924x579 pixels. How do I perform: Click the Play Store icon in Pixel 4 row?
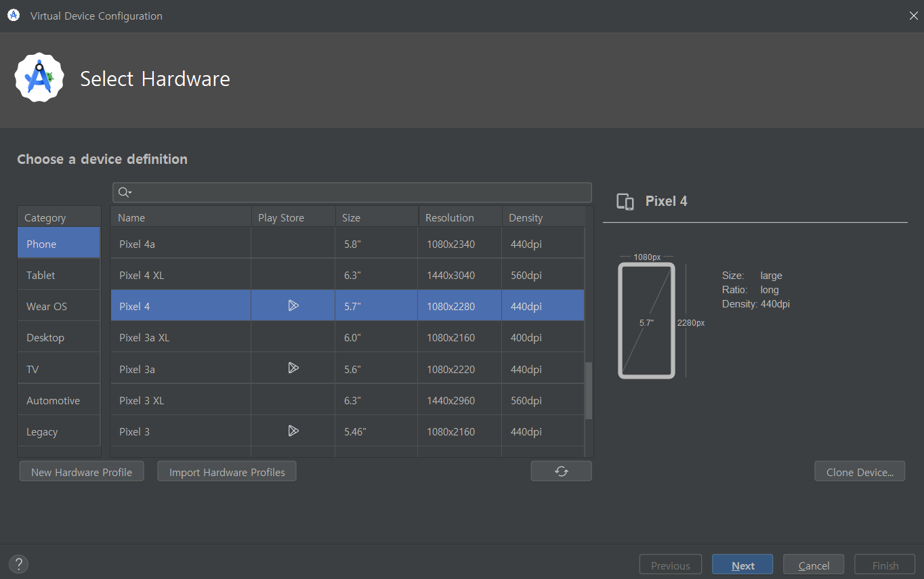293,305
